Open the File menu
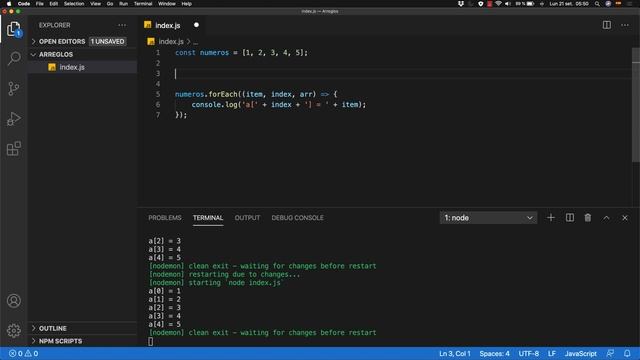Viewport: 640px width, 360px height. tap(40, 4)
